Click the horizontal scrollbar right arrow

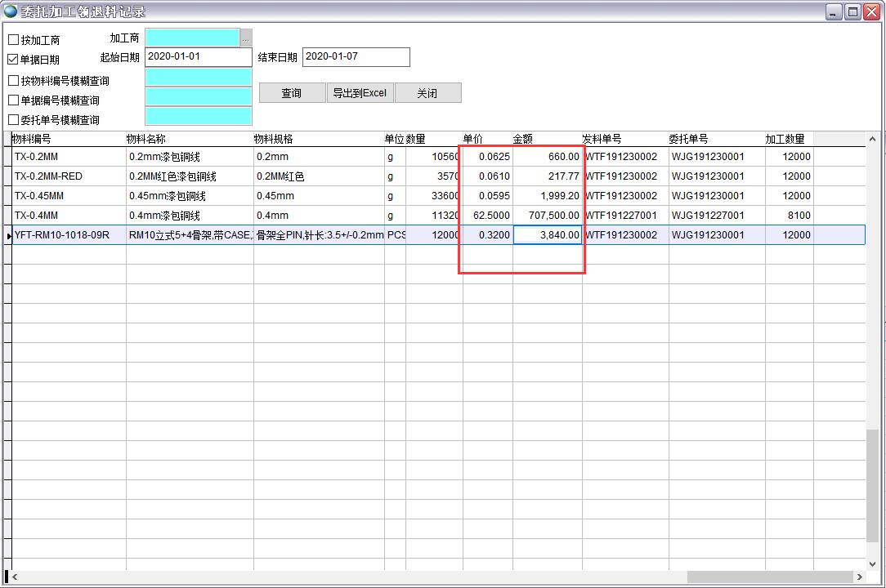[859, 577]
